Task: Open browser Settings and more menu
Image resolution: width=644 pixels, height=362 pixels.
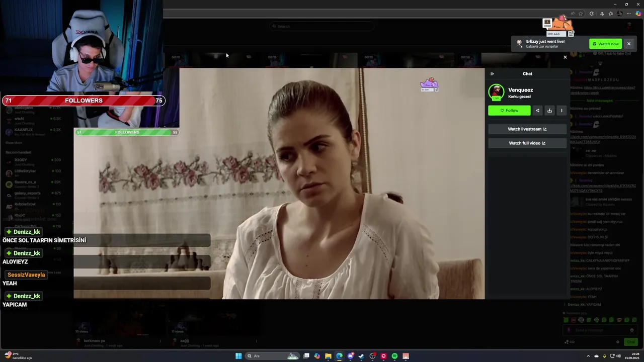Action: pyautogui.click(x=629, y=14)
